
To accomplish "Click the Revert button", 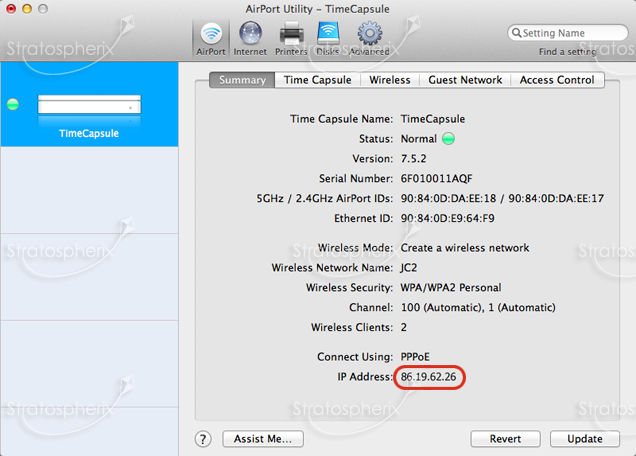I will tap(505, 439).
